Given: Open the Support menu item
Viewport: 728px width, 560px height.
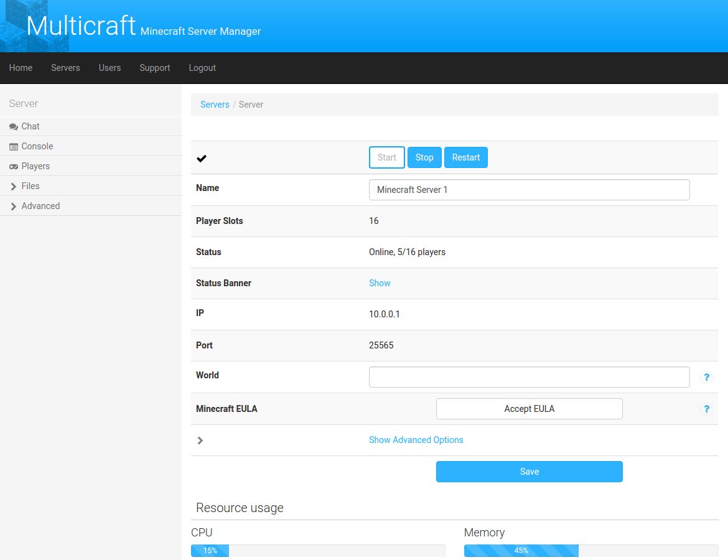Looking at the screenshot, I should tap(154, 68).
